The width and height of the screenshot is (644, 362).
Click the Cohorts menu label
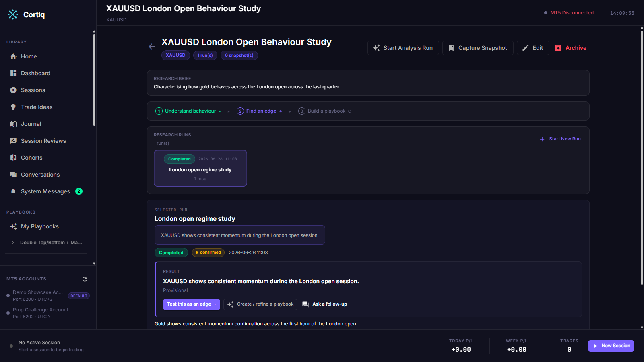(x=31, y=158)
